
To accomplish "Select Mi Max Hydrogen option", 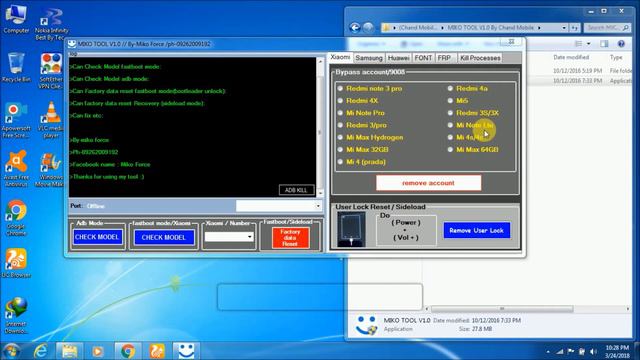I will 340,137.
